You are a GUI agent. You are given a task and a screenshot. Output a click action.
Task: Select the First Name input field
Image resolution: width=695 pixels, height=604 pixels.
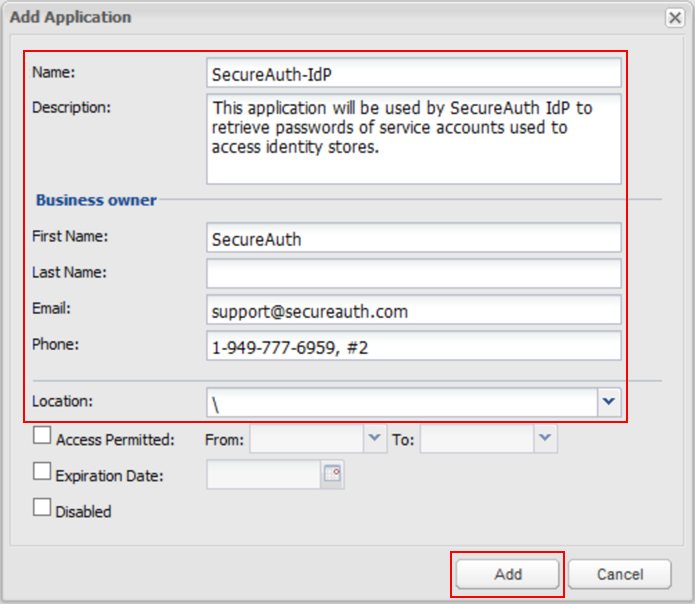413,238
